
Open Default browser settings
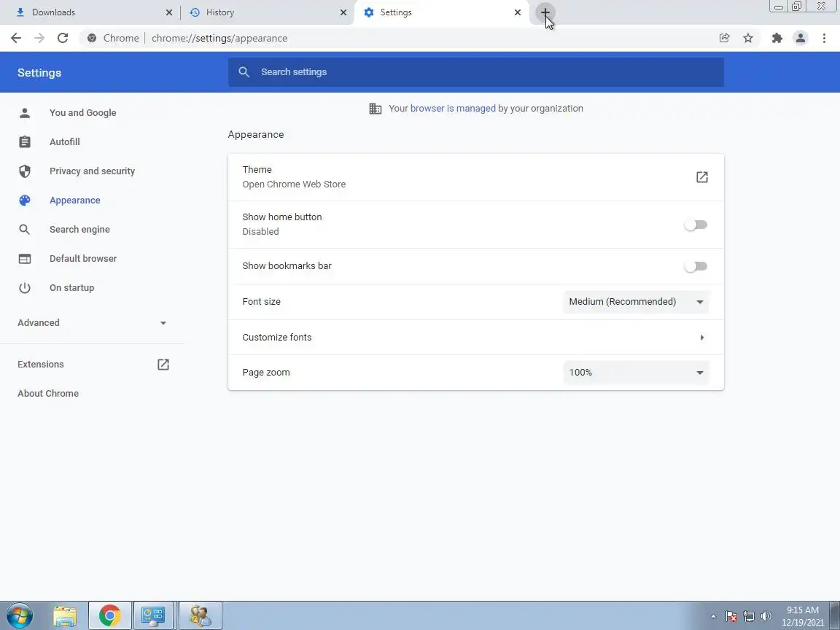(x=83, y=259)
